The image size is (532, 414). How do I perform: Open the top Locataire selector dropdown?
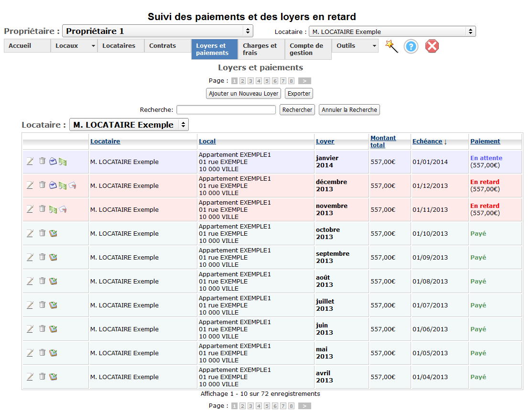[392, 32]
